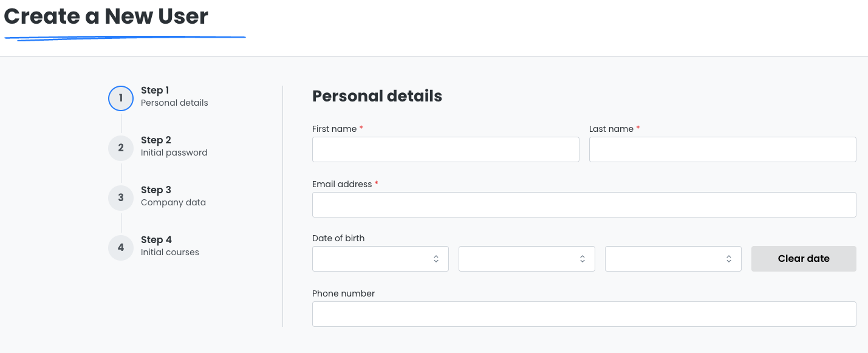868x353 pixels.
Task: Focus the Phone number input
Action: click(584, 314)
